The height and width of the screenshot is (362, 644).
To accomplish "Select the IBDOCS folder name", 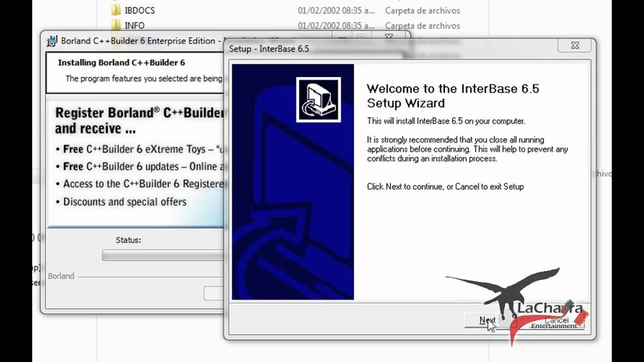I will point(139,10).
